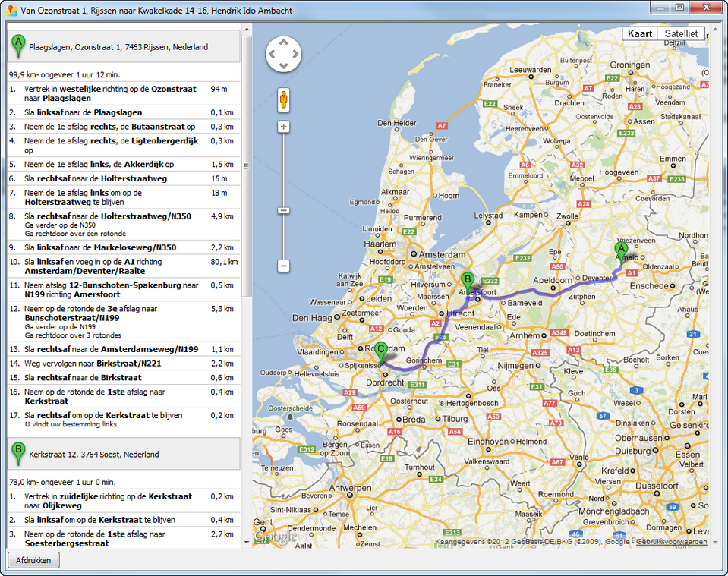Select step 8 Holterstraatweg/N350 direction

pyautogui.click(x=124, y=225)
